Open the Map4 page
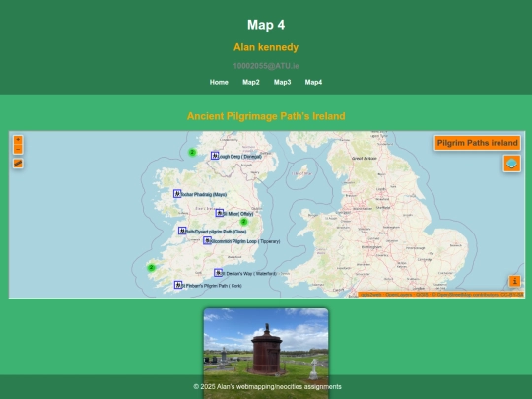 pyautogui.click(x=313, y=82)
